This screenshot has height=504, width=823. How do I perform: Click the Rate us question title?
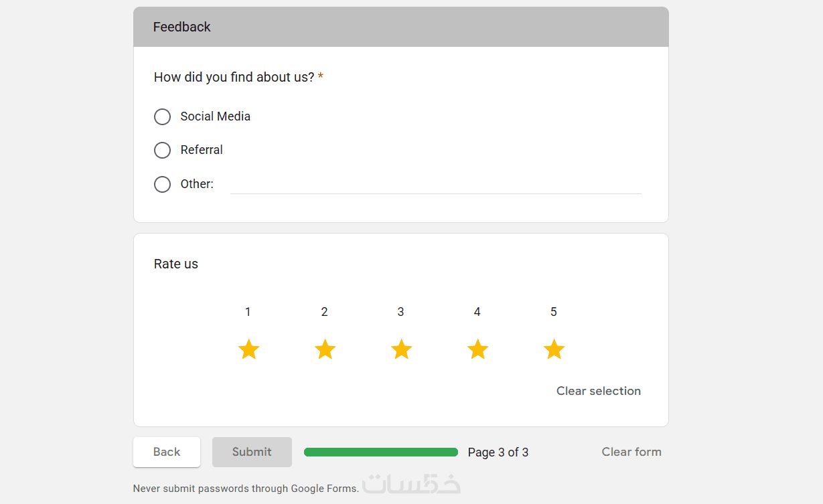pyautogui.click(x=176, y=264)
